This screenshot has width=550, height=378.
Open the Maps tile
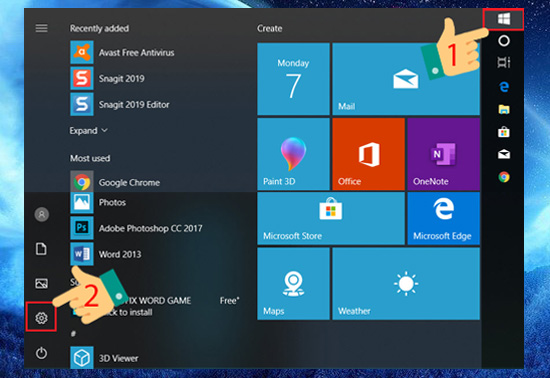coord(293,284)
